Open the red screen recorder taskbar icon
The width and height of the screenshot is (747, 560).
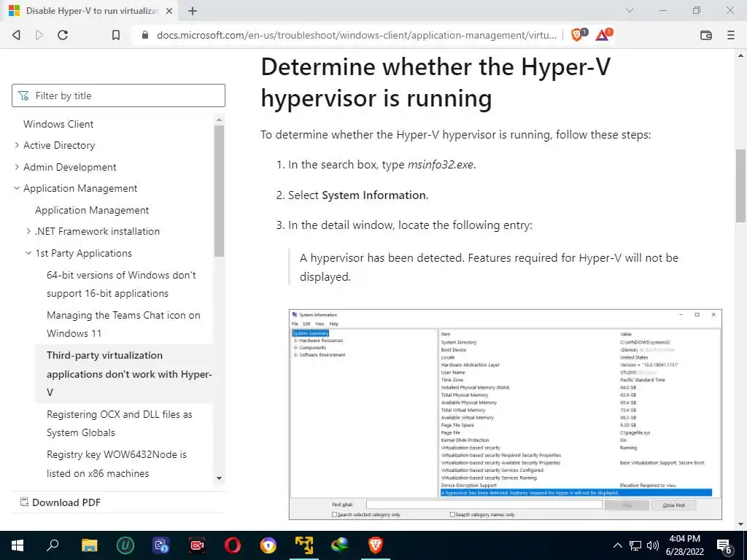pos(197,545)
